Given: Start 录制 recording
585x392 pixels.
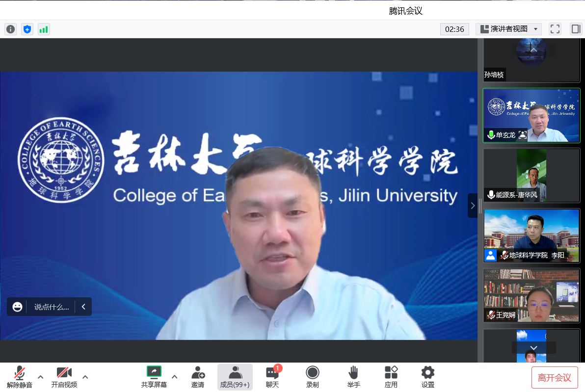Looking at the screenshot, I should coord(312,377).
